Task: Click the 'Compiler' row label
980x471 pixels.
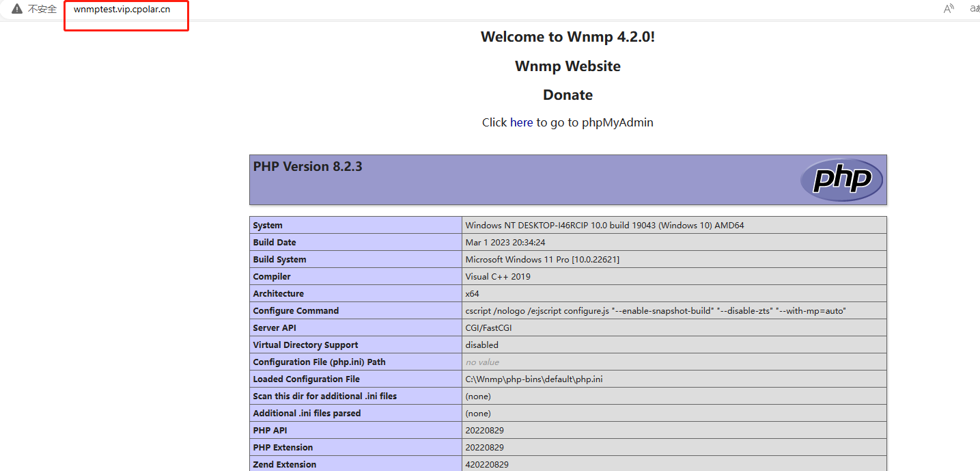Action: click(272, 277)
